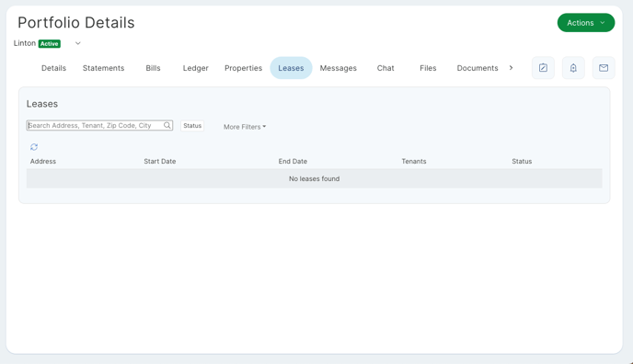
Task: Select the Ledger tab
Action: point(195,68)
